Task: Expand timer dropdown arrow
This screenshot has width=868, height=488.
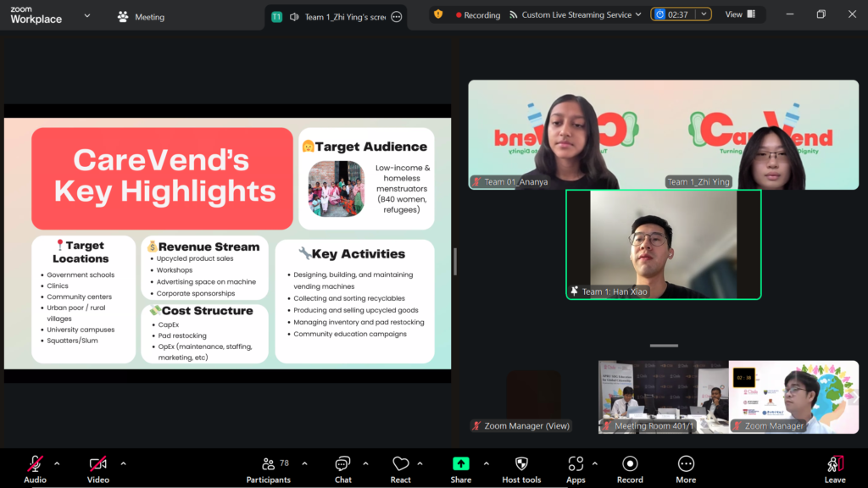Action: click(x=704, y=14)
